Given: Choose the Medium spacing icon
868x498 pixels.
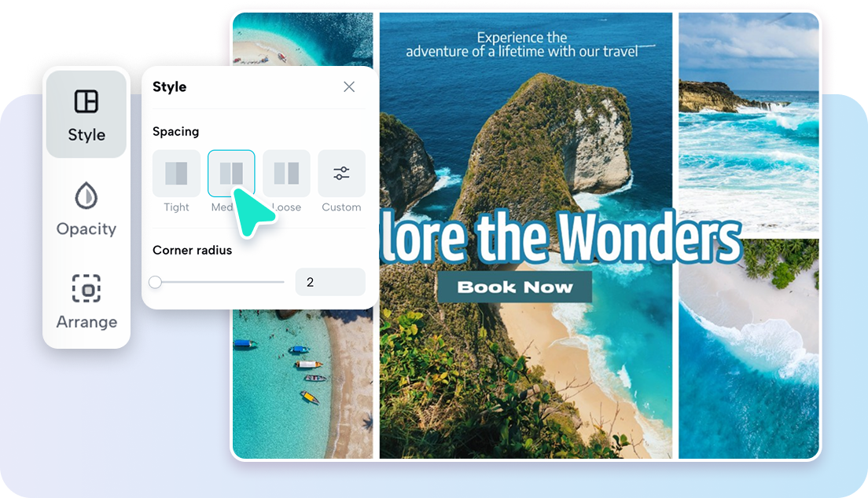Looking at the screenshot, I should point(231,173).
